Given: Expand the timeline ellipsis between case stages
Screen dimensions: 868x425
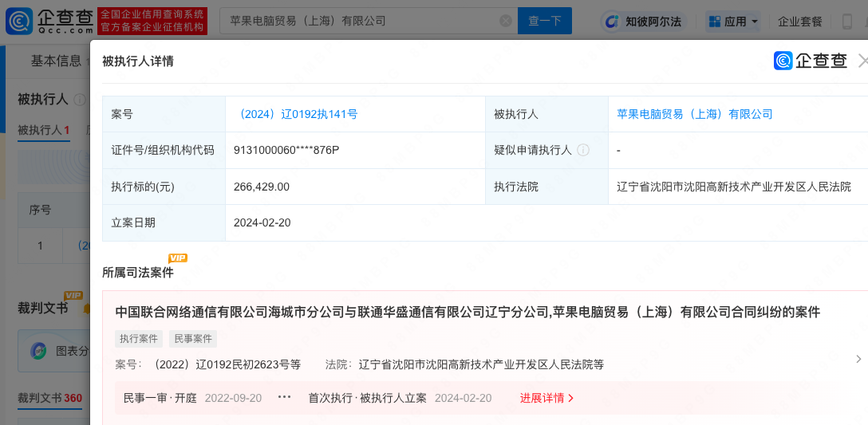Looking at the screenshot, I should tap(284, 397).
